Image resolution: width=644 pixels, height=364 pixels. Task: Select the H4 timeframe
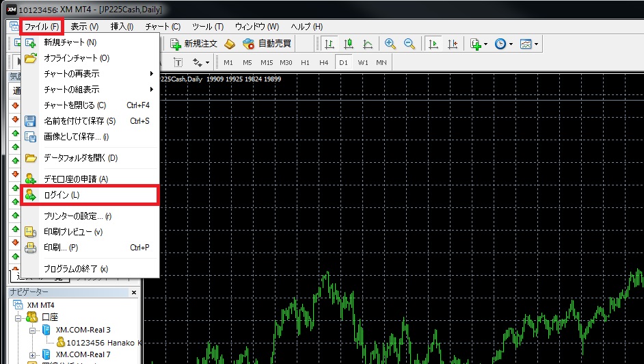click(324, 62)
